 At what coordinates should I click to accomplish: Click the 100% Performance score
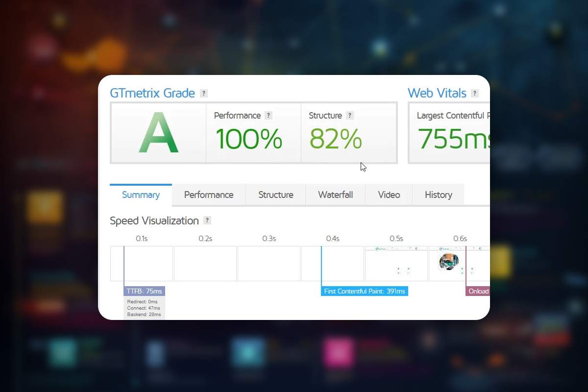(248, 139)
